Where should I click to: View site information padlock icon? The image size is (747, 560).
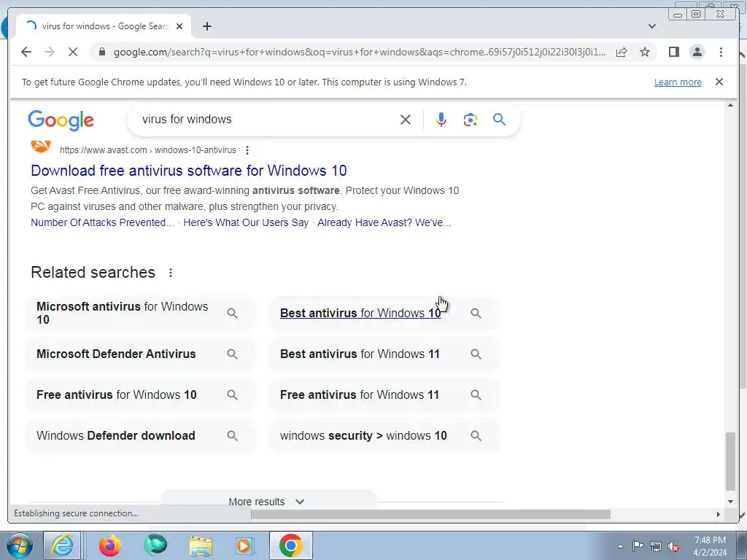[101, 52]
